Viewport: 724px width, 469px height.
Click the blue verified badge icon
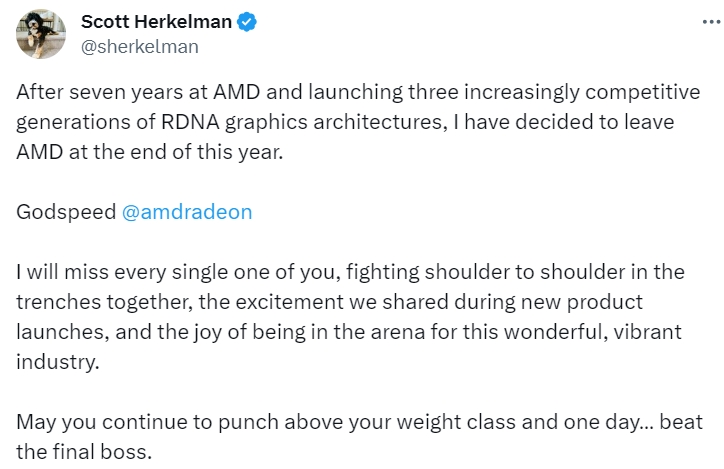coord(247,22)
